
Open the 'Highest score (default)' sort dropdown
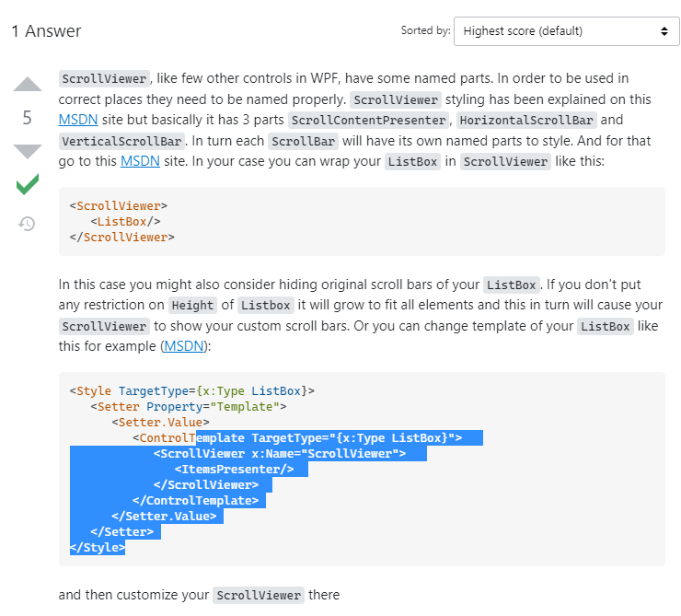coord(566,30)
